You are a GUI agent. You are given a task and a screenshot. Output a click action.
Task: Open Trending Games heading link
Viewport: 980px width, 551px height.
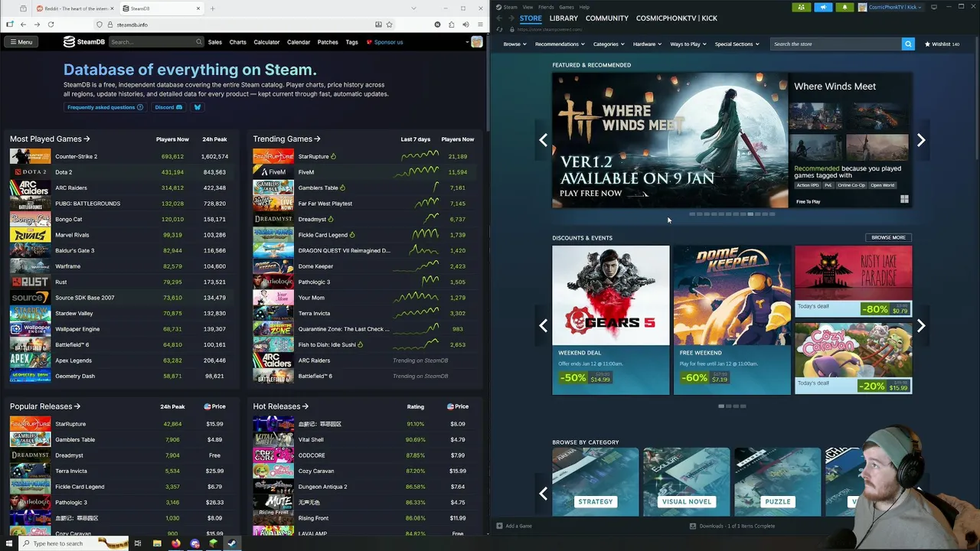pyautogui.click(x=287, y=139)
